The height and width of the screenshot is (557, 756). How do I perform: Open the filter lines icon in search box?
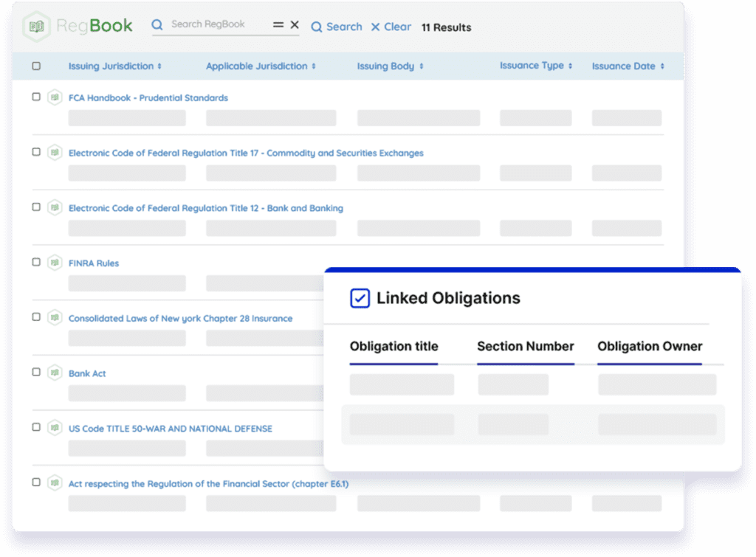point(278,24)
